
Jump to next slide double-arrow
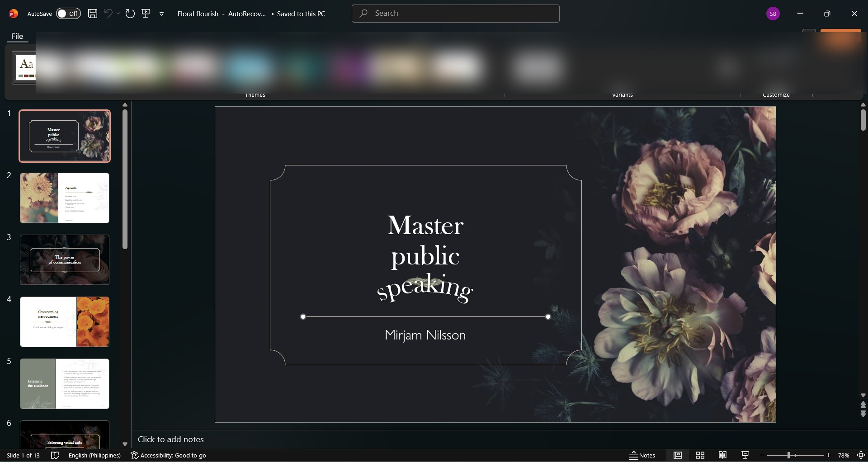pos(863,414)
